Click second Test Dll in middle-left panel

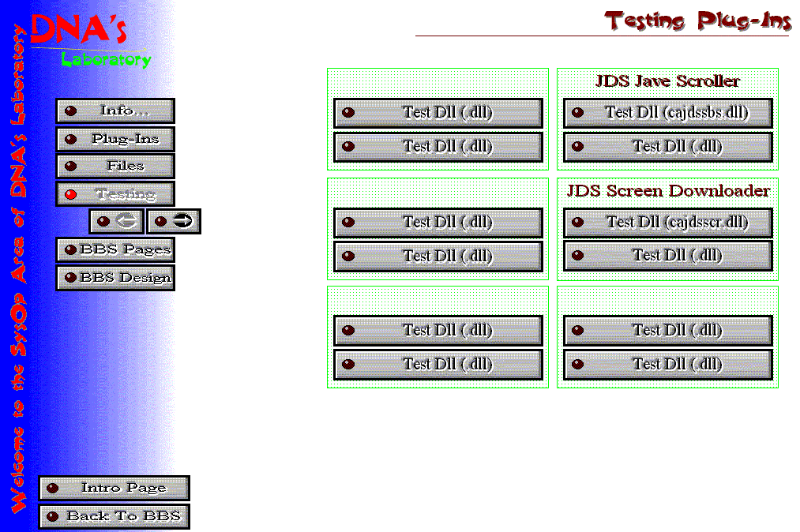pos(438,257)
